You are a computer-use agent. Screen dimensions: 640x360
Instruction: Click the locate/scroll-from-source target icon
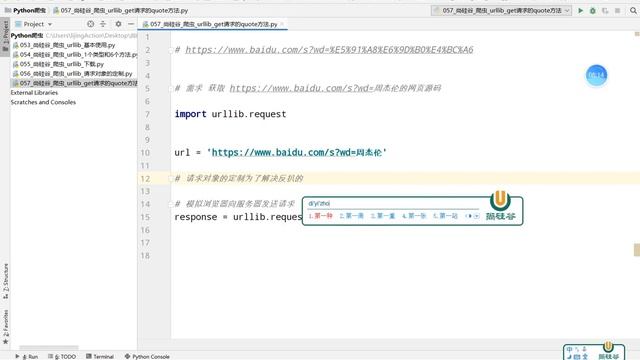91,24
